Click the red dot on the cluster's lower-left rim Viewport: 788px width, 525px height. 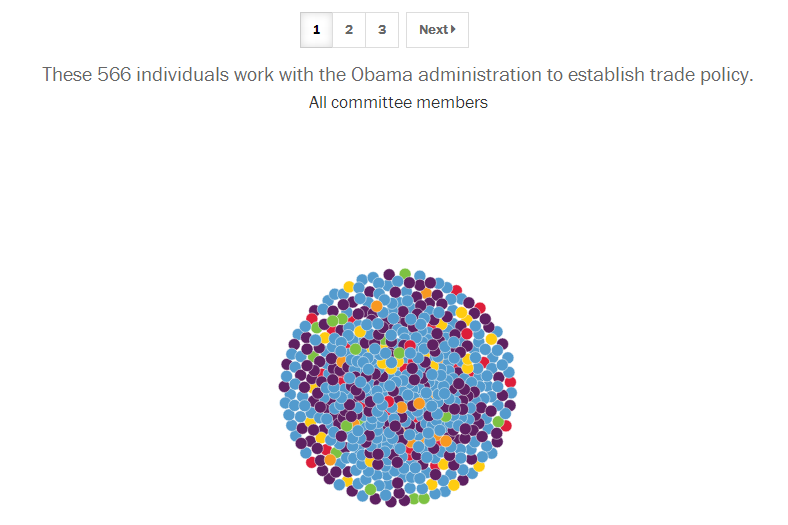click(312, 462)
